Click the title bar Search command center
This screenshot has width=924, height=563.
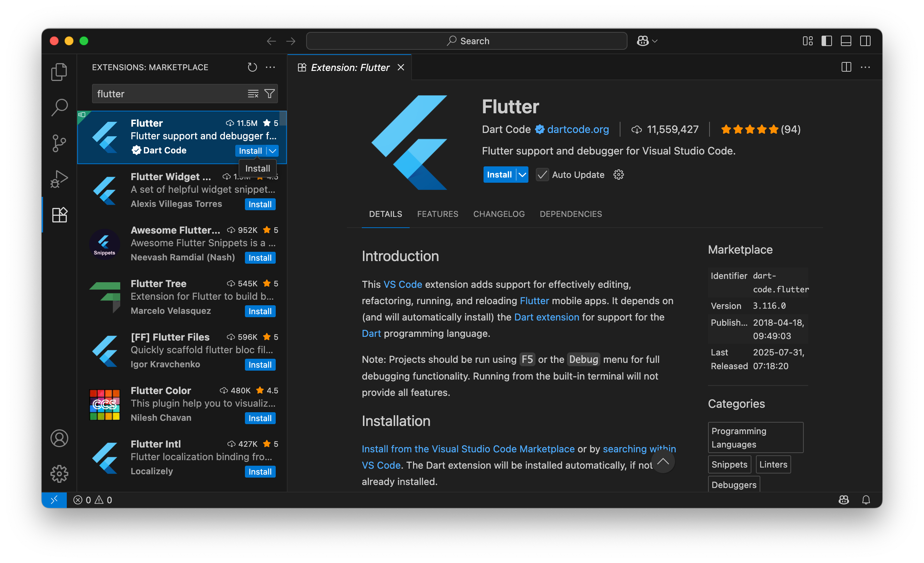click(x=466, y=41)
